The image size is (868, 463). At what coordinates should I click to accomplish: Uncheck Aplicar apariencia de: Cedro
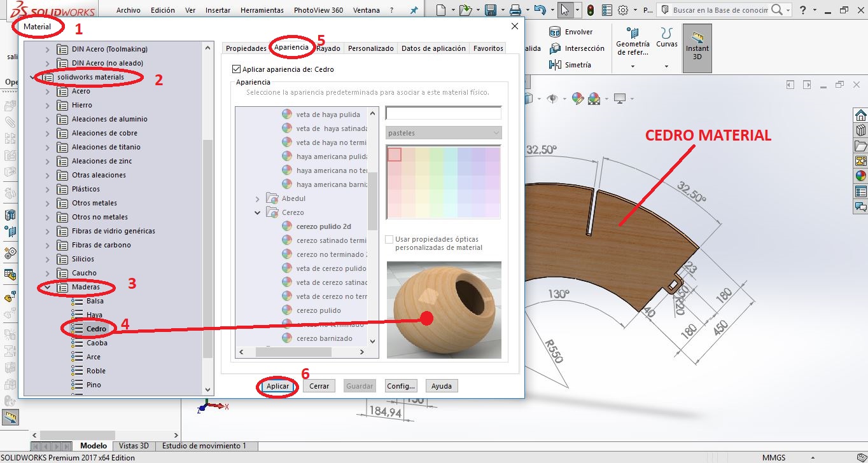[237, 69]
